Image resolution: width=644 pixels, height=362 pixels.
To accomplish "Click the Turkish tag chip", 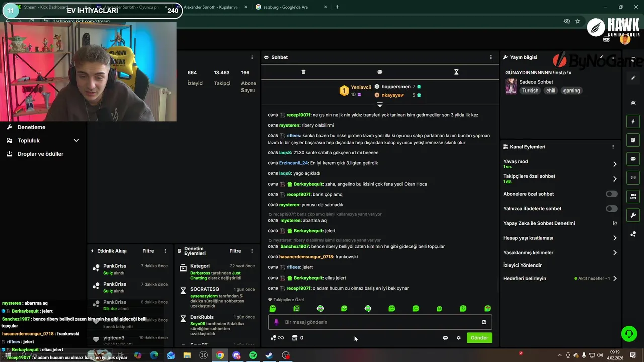I will coord(530,90).
